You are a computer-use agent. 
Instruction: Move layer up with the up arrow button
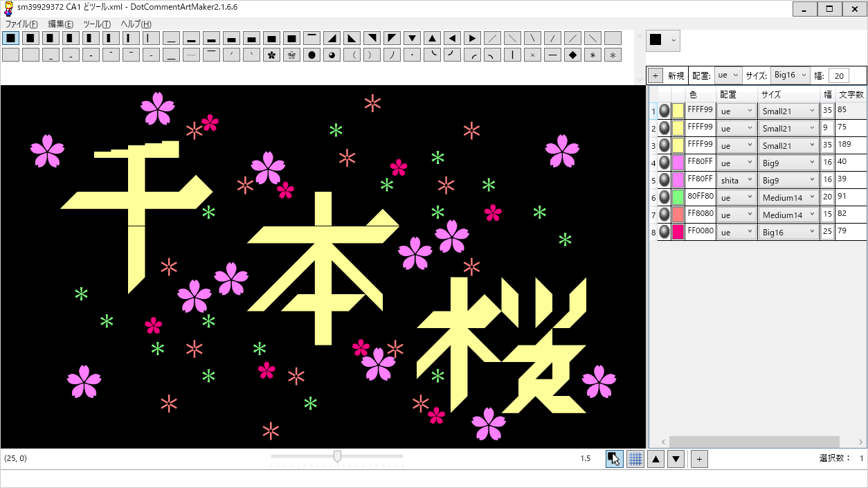tap(655, 458)
